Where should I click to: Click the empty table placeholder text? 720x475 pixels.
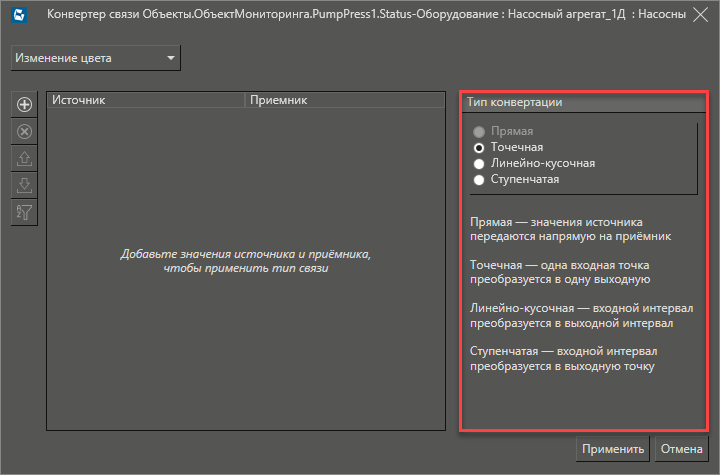(x=245, y=261)
